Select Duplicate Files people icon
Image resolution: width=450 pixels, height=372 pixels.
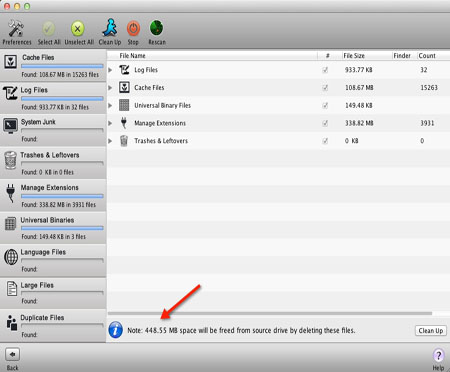coord(12,323)
